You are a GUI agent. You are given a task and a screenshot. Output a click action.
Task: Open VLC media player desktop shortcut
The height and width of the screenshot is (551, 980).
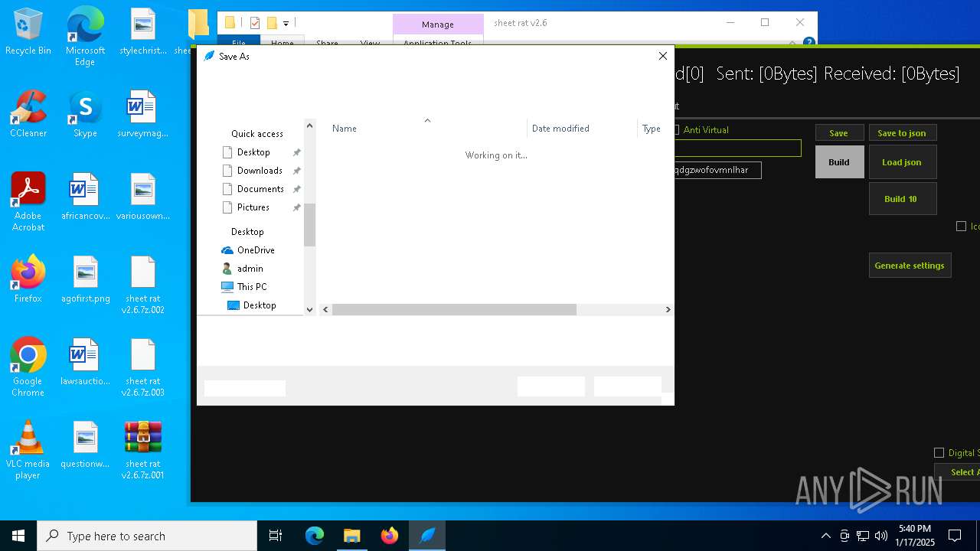(x=28, y=450)
